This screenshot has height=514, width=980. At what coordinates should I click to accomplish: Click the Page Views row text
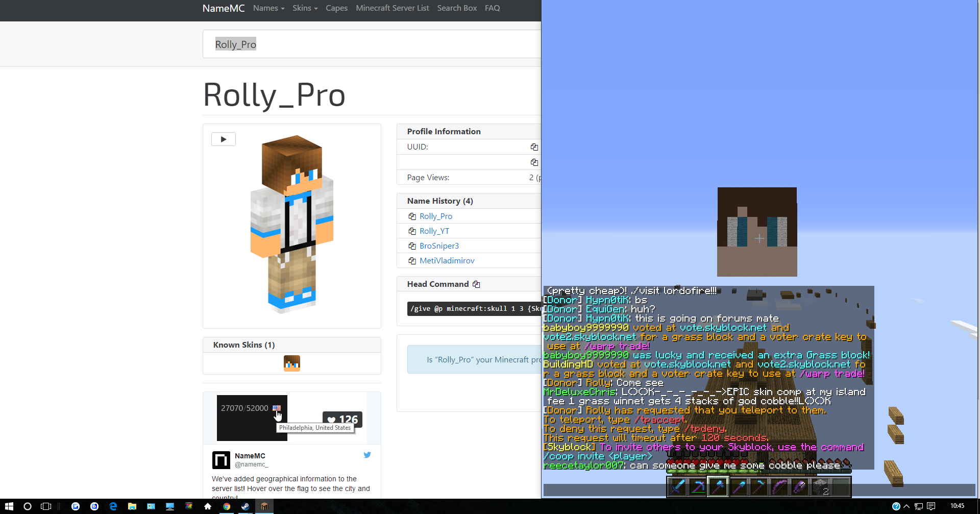click(x=428, y=178)
